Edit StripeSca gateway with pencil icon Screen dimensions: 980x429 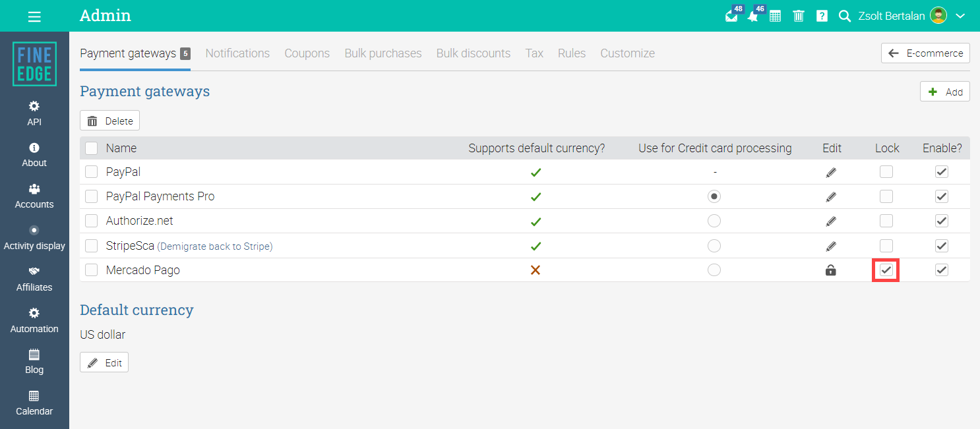pyautogui.click(x=831, y=246)
